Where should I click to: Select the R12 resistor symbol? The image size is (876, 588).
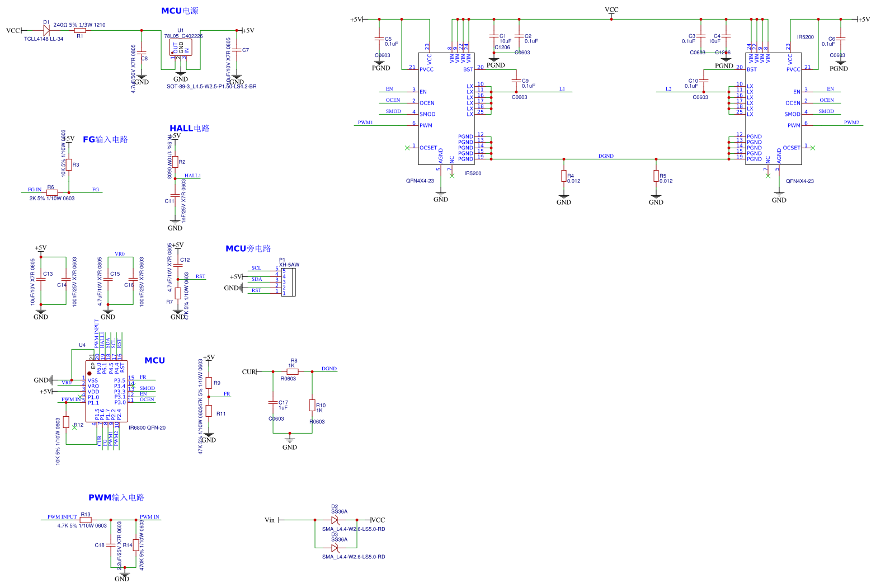click(66, 422)
